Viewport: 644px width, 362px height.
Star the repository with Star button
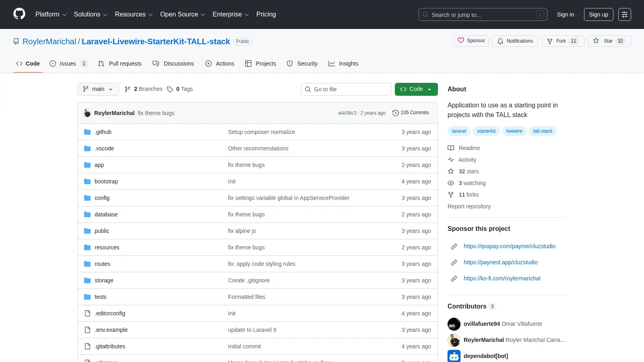pyautogui.click(x=609, y=41)
